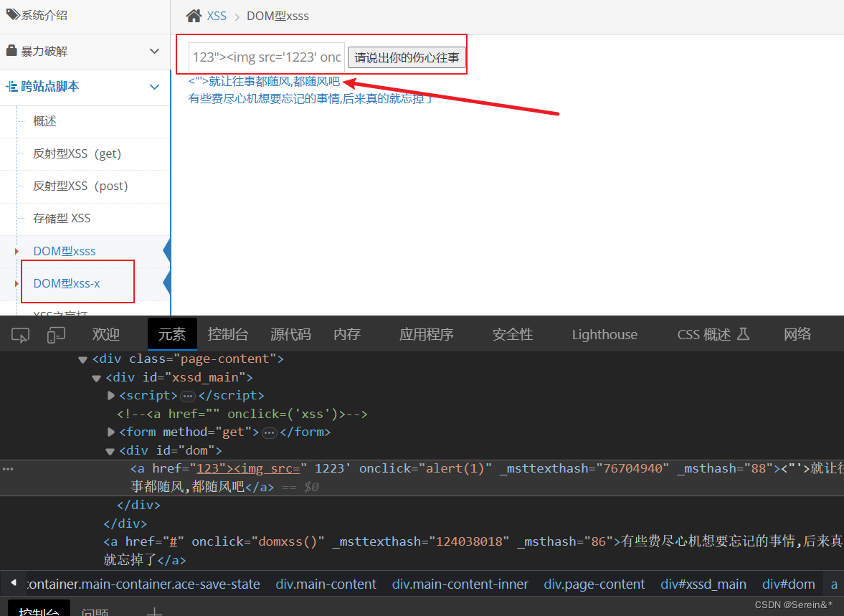Screen dimensions: 844x616
Task: Click main-container.ace-save-state in DOM breadcrumb
Action: (143, 584)
